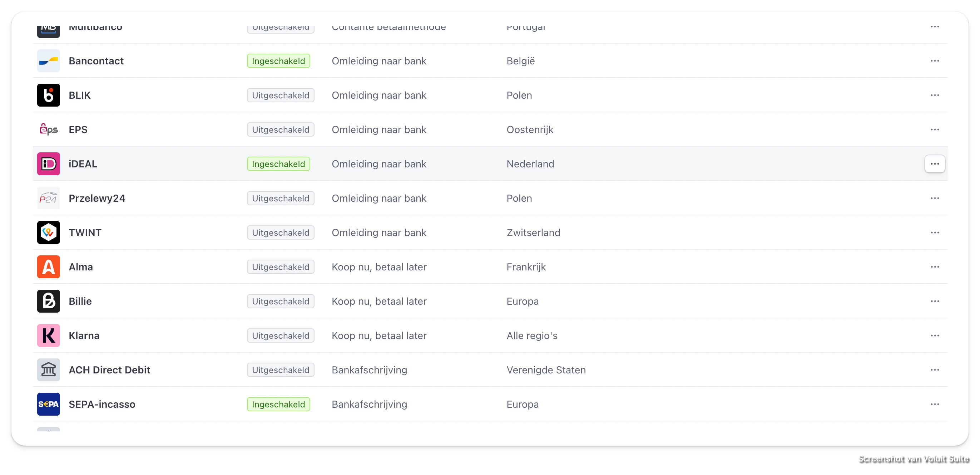This screenshot has height=475, width=980.
Task: Click the BLIK logo icon
Action: coord(48,95)
